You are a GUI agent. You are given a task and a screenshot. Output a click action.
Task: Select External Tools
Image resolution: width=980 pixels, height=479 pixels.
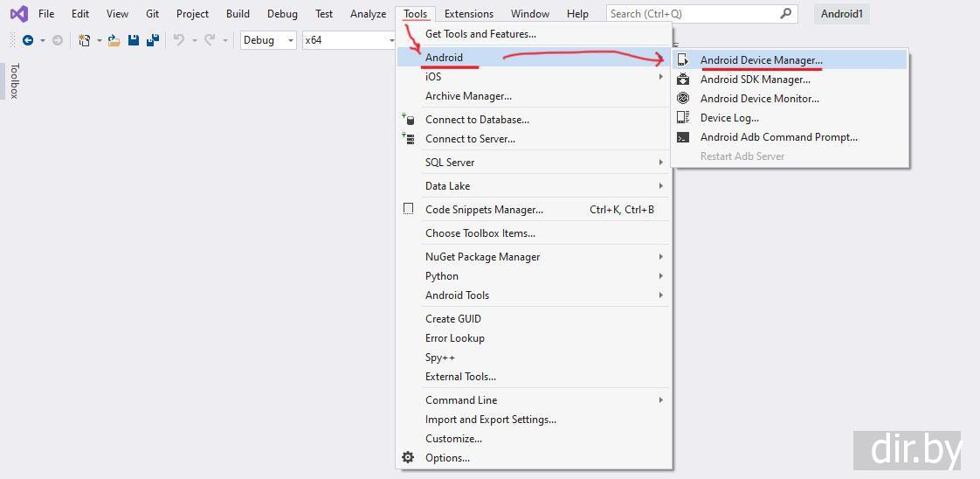[x=534, y=377]
